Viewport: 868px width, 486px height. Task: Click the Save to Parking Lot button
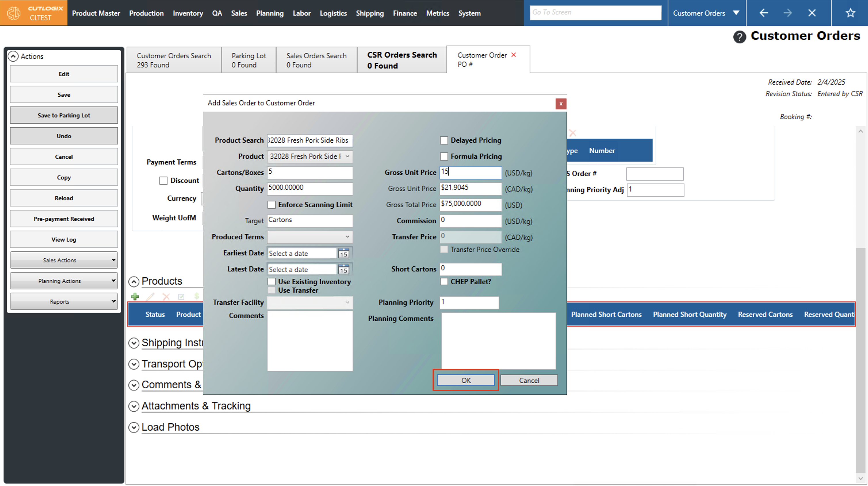(x=64, y=115)
